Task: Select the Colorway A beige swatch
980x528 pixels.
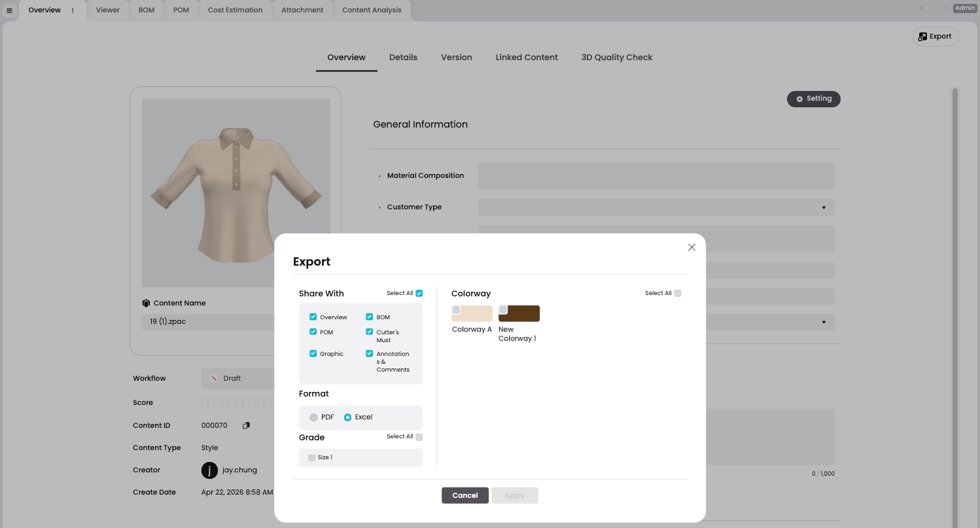Action: click(x=472, y=313)
